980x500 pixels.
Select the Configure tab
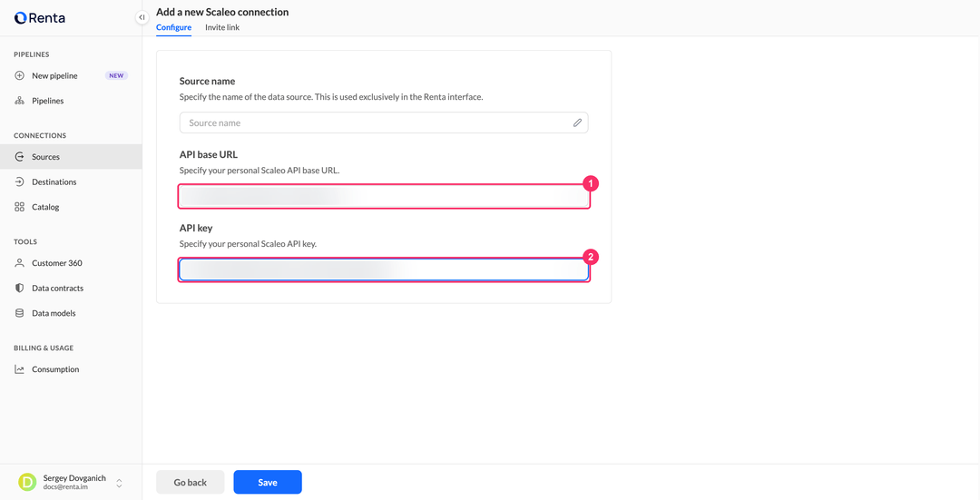tap(173, 27)
